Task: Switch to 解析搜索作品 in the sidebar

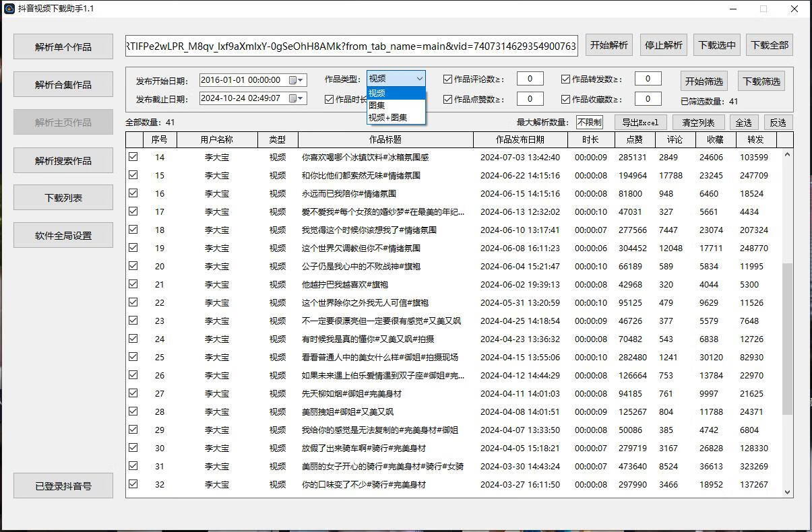Action: click(x=63, y=161)
